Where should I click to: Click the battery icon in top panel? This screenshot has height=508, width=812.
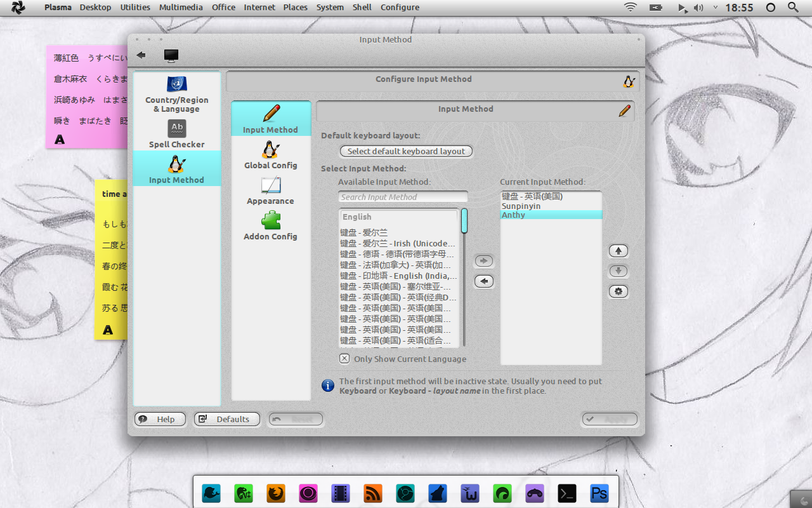[x=656, y=8]
